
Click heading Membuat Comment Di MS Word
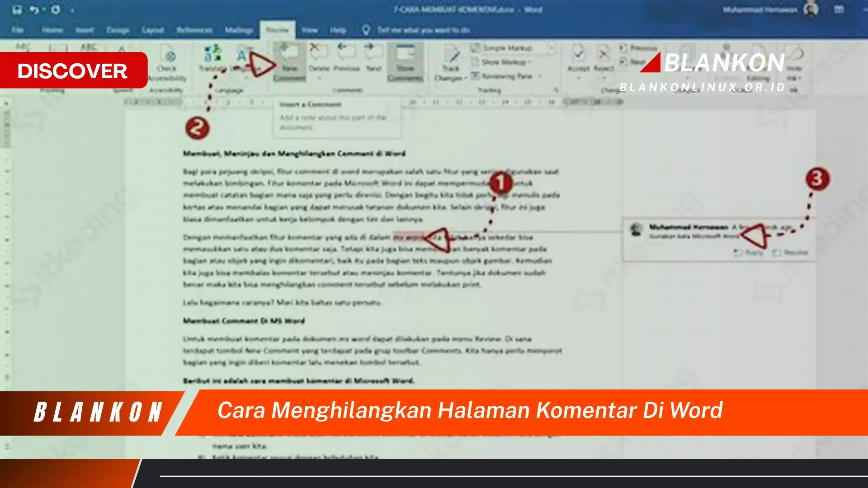[x=244, y=321]
